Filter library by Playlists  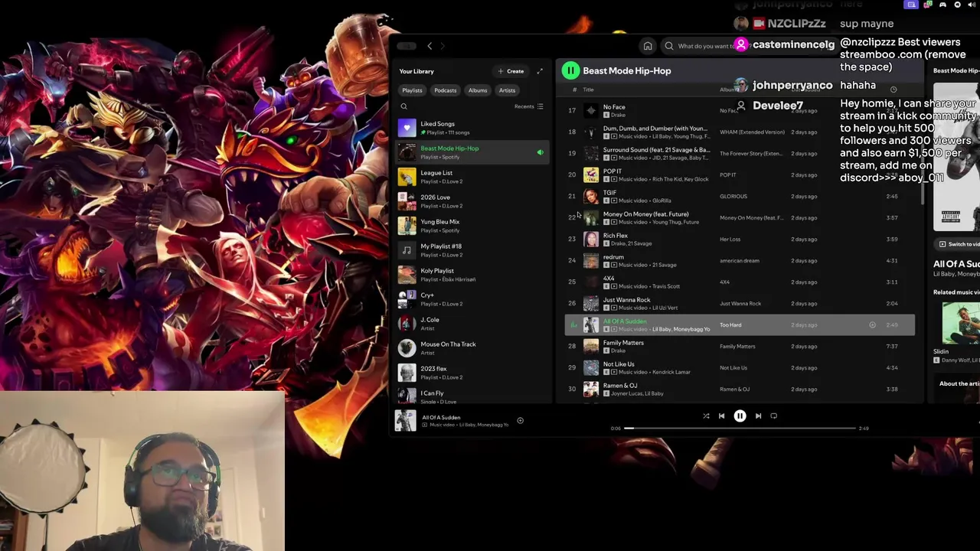click(x=412, y=90)
